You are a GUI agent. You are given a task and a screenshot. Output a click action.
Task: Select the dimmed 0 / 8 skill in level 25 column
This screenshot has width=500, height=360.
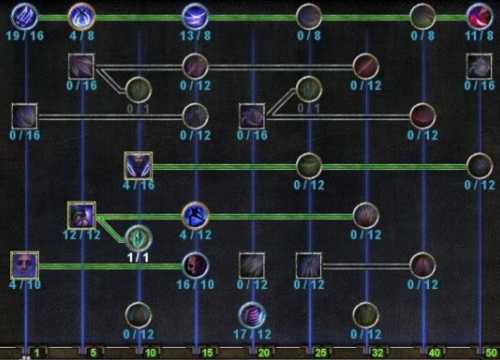(x=309, y=17)
